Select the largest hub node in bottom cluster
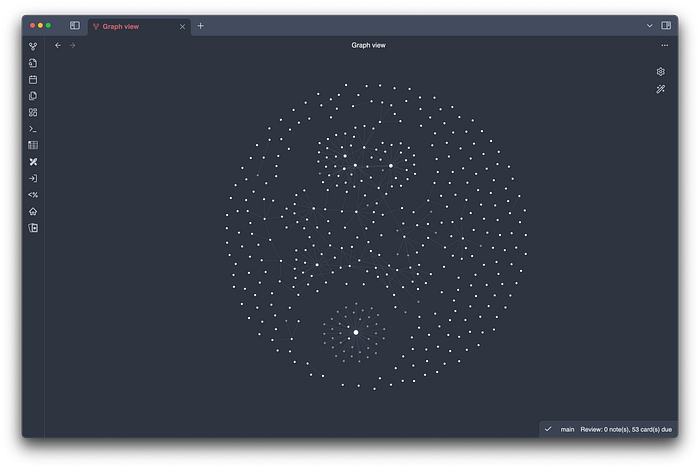The height and width of the screenshot is (467, 700). coord(356,332)
